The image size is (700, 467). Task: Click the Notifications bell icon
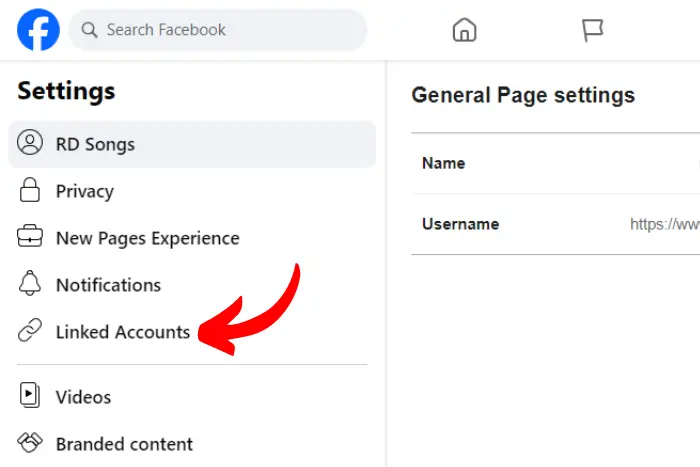(x=30, y=283)
